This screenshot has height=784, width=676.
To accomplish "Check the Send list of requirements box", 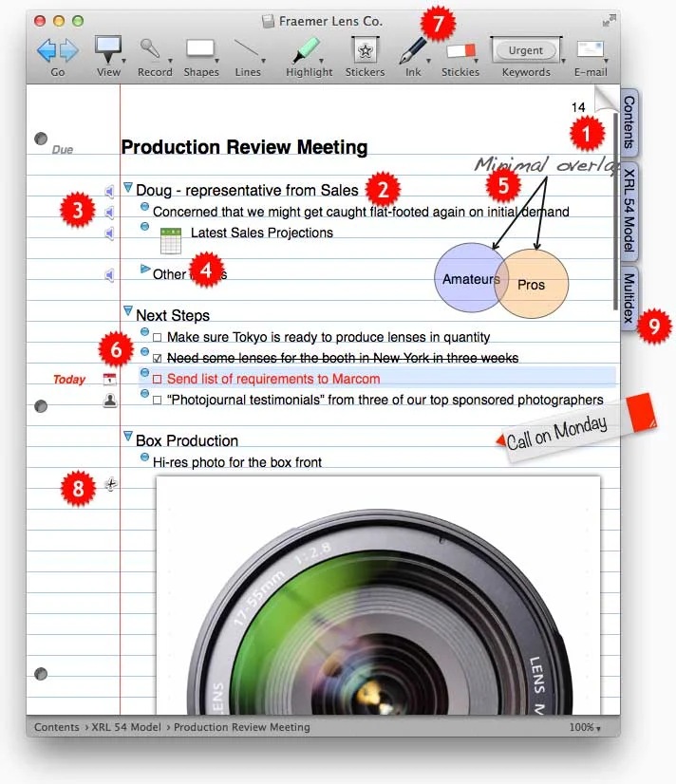I will pyautogui.click(x=158, y=380).
